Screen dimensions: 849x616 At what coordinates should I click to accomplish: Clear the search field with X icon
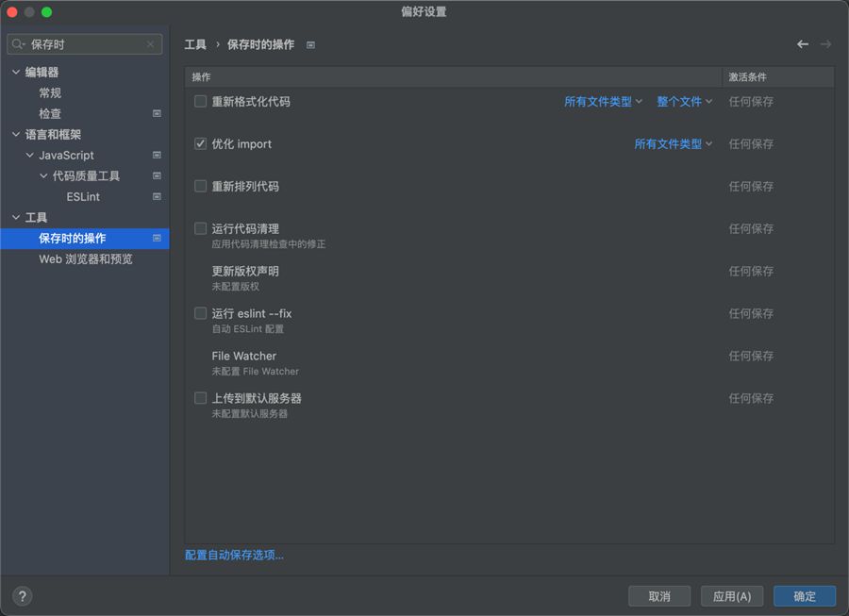pos(150,44)
